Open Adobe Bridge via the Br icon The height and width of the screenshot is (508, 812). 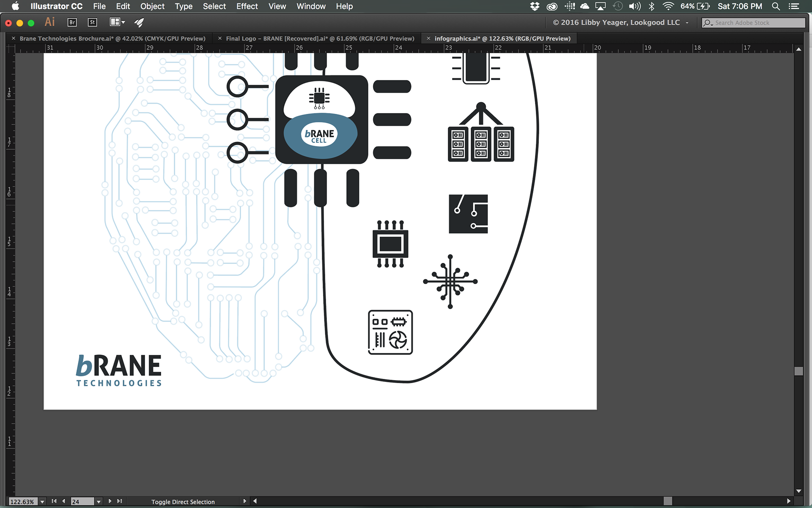point(72,22)
